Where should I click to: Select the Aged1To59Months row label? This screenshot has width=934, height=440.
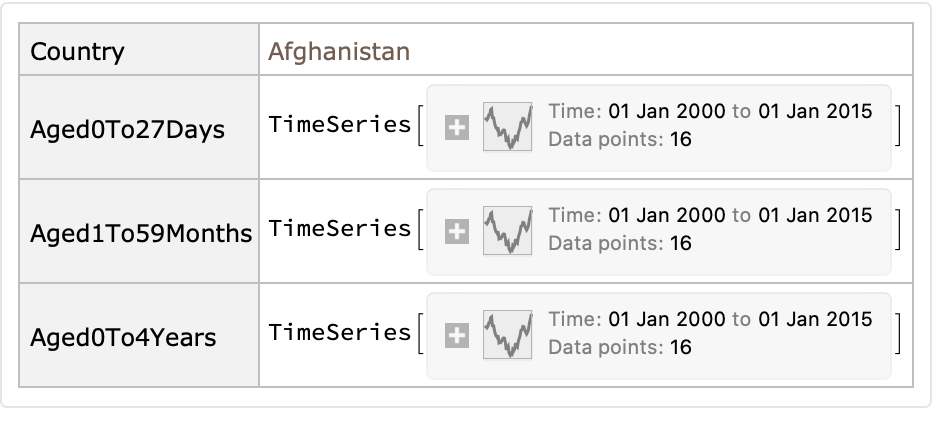click(140, 234)
